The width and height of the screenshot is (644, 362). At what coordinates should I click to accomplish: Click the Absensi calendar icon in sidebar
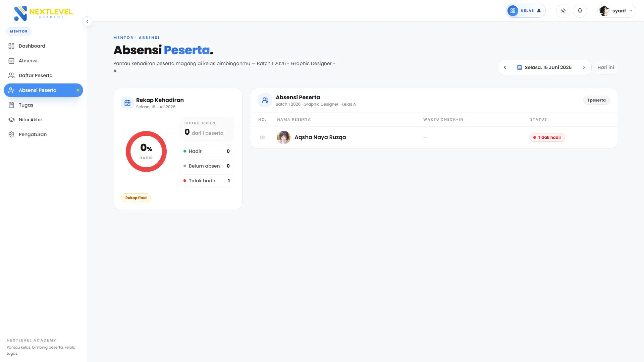tap(11, 61)
